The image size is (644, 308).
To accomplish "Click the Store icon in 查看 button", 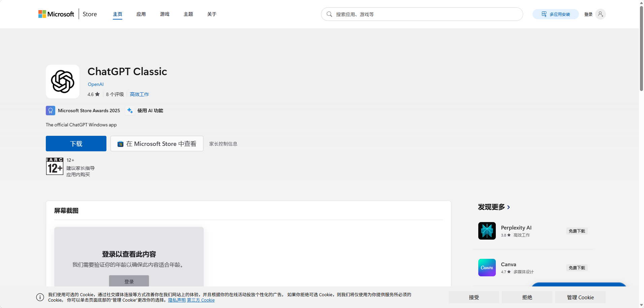I will click(x=120, y=144).
